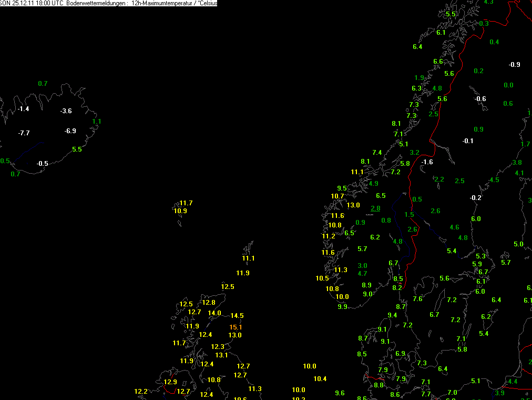
Task: Click the orange 15.1 temperature reading
Action: click(x=236, y=327)
